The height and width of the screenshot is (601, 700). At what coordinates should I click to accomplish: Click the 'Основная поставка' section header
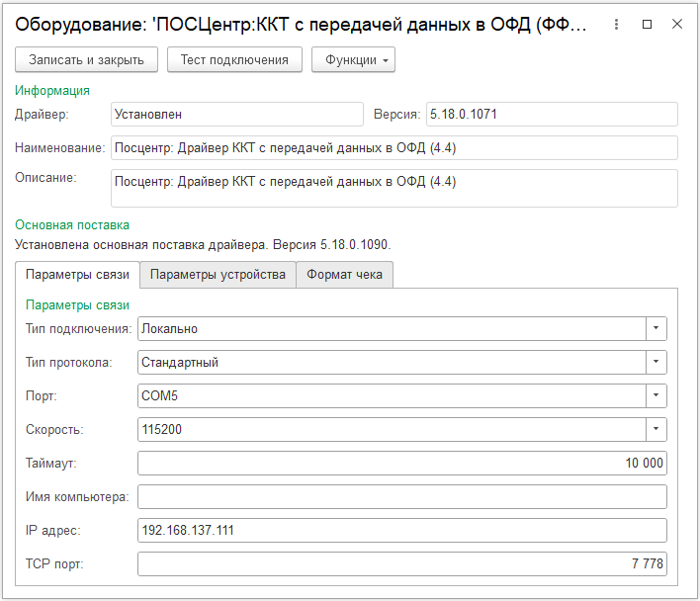(72, 224)
